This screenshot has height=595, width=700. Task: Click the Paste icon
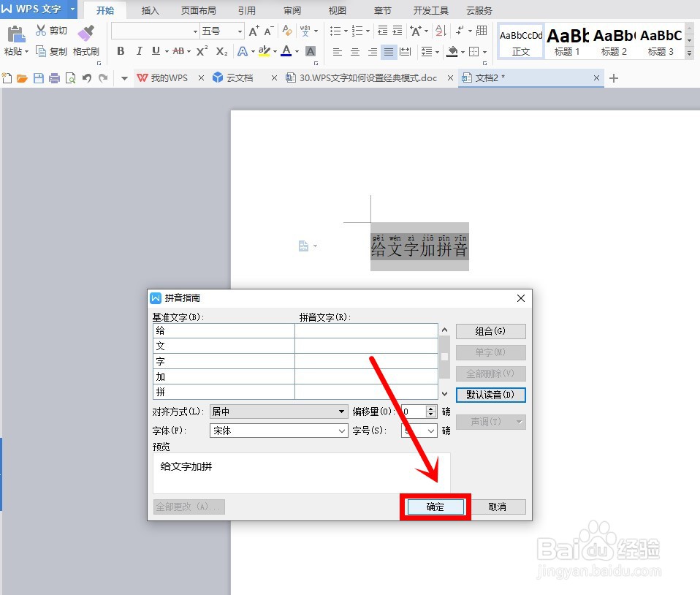(15, 35)
